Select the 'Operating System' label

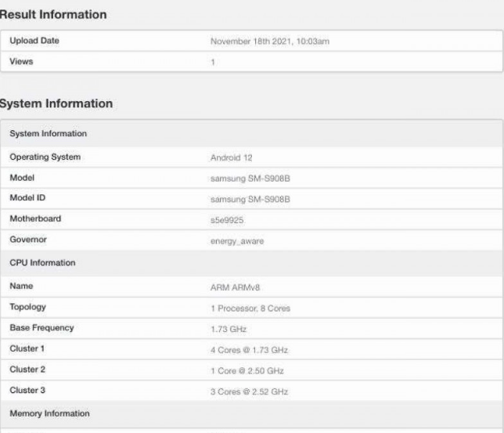point(45,157)
